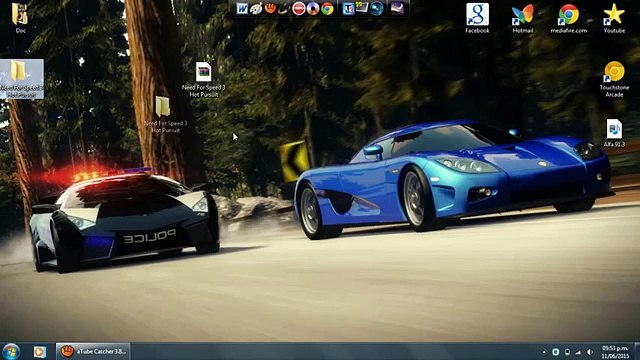Open the faded Need For Speed 3 Hot Pursuit folder

tap(165, 115)
